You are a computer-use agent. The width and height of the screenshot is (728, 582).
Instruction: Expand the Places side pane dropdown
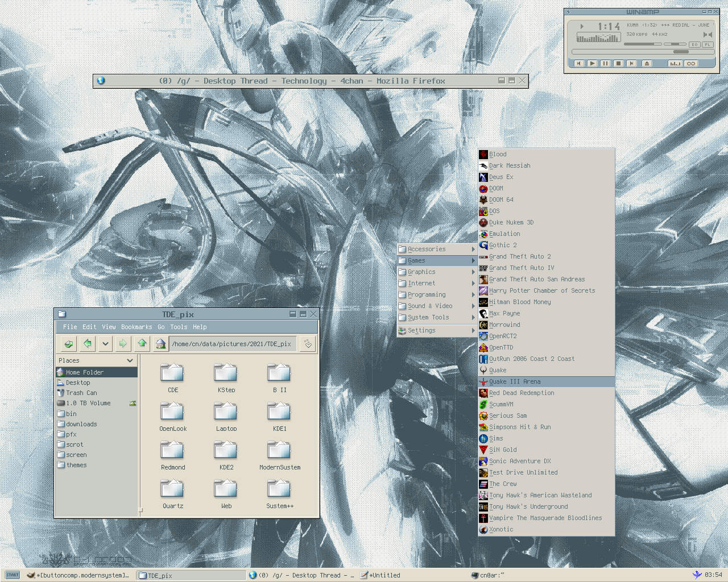130,360
